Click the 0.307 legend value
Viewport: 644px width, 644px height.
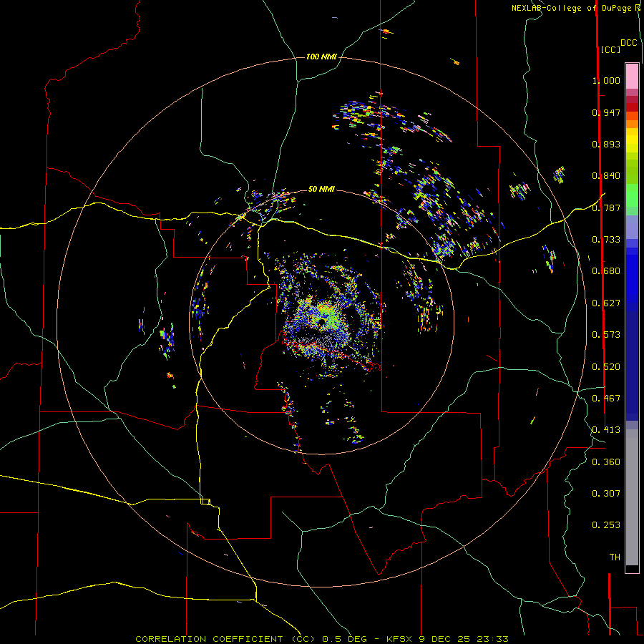tap(606, 494)
